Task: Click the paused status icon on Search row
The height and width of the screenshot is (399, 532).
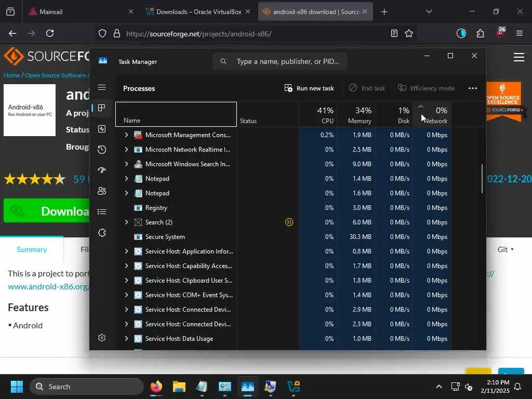Action: click(289, 222)
